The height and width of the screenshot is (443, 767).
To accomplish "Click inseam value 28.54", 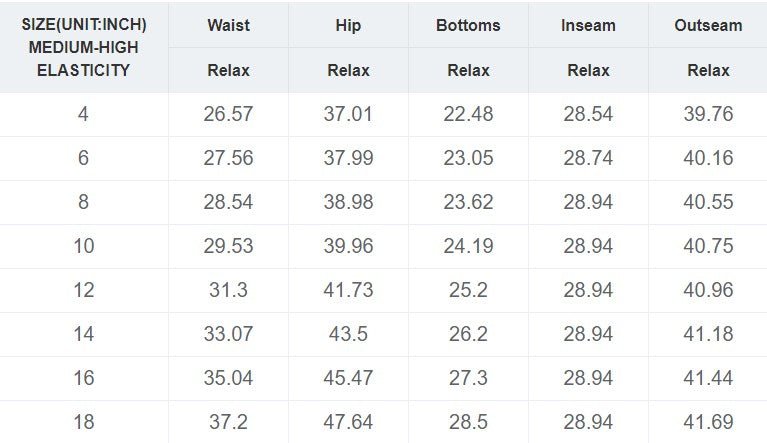I will 588,114.
